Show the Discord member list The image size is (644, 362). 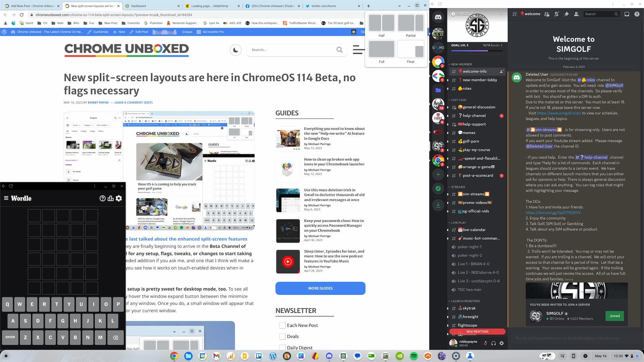coord(577,14)
